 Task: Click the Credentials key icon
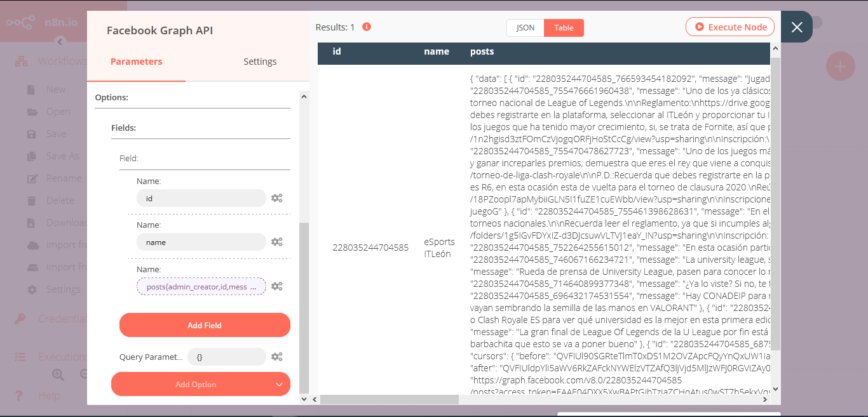coord(20,319)
